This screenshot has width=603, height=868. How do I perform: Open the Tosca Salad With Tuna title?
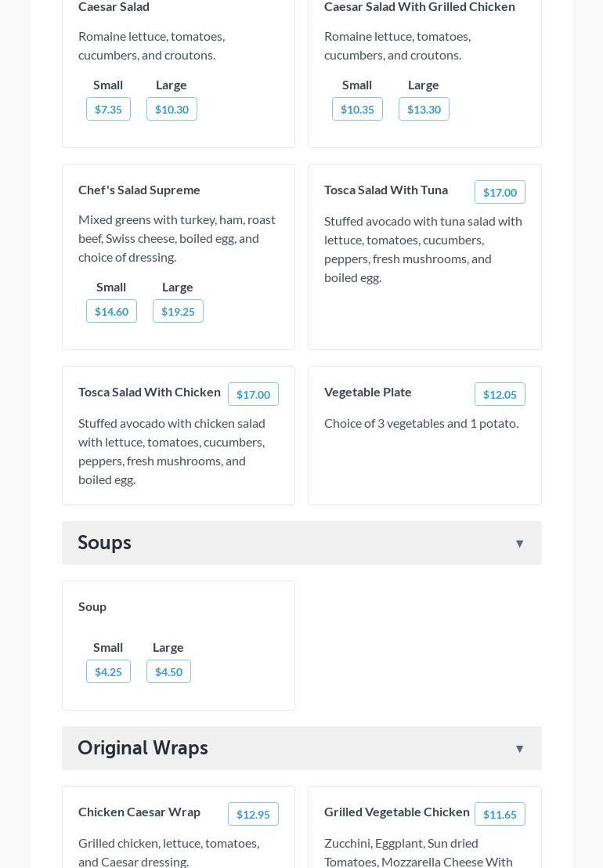tap(386, 190)
